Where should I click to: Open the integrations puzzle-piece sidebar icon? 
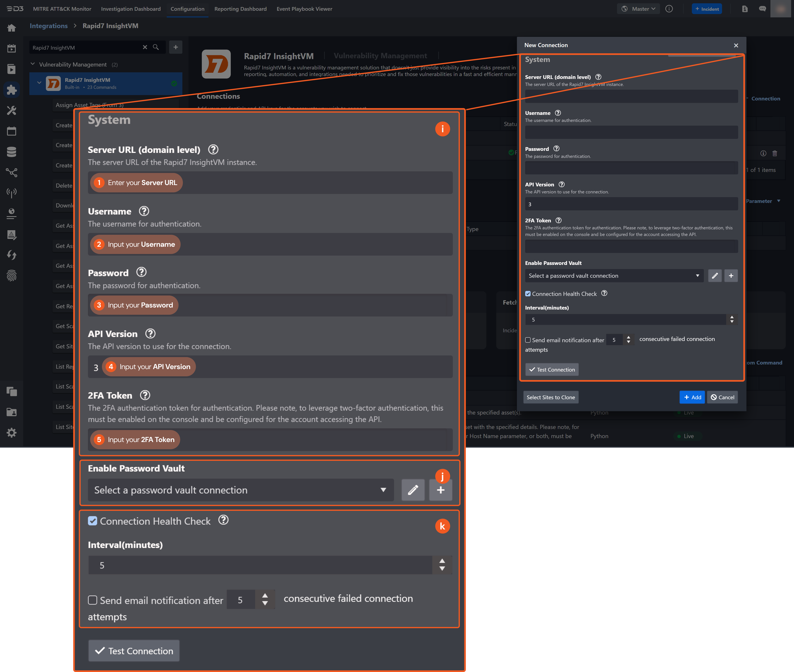[x=11, y=90]
